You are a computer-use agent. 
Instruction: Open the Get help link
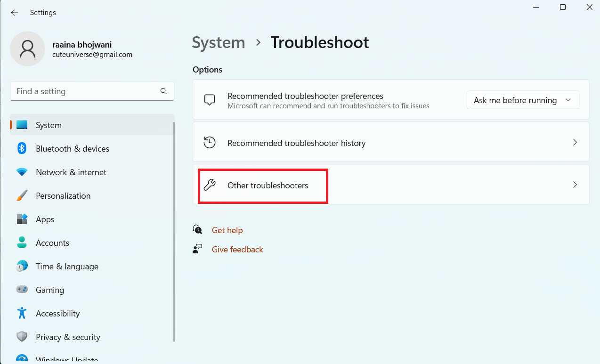pyautogui.click(x=227, y=230)
